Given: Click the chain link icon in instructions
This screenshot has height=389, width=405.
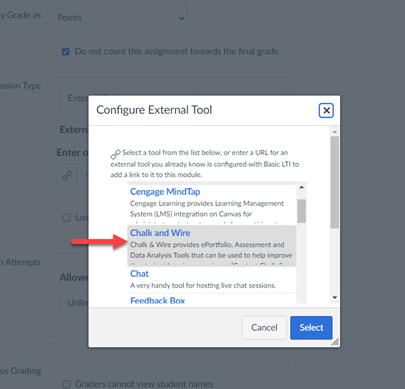Looking at the screenshot, I should (x=116, y=154).
